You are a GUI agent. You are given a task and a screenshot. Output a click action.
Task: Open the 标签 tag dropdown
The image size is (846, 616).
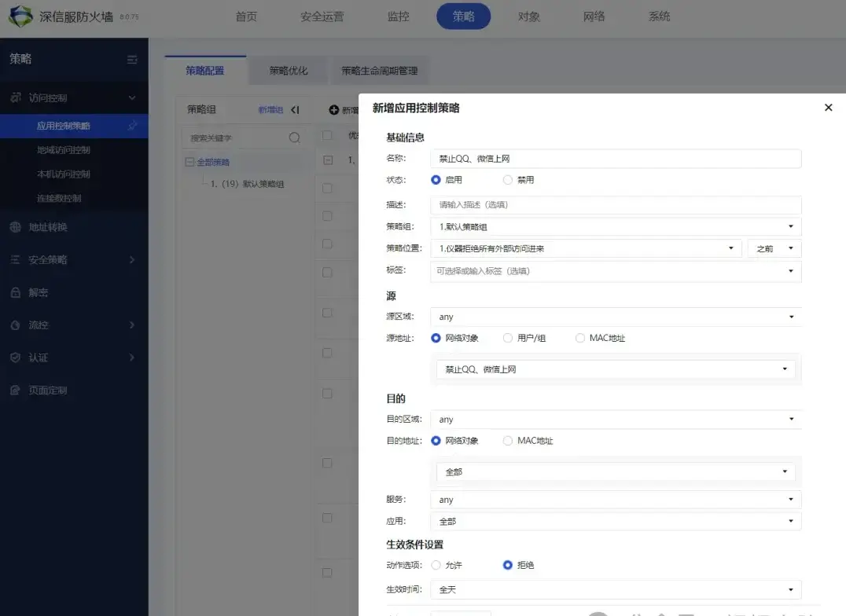pos(616,271)
